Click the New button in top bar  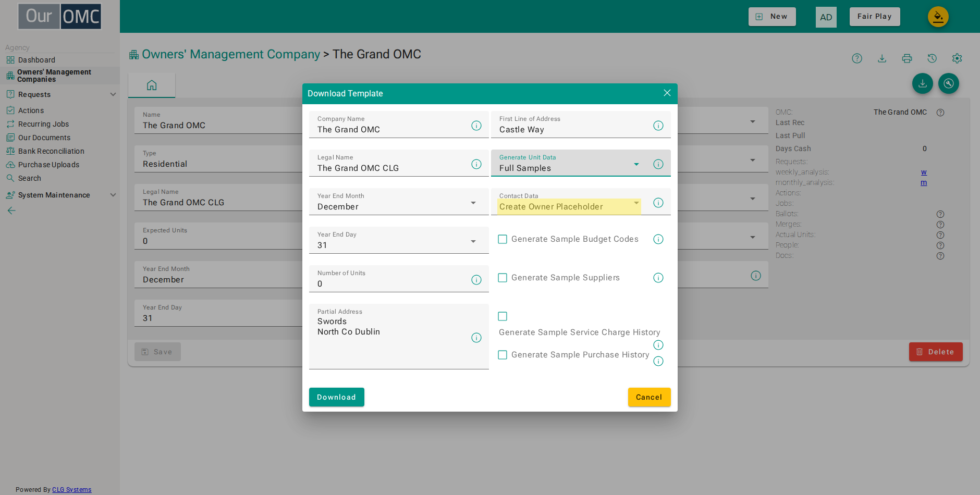coord(772,17)
